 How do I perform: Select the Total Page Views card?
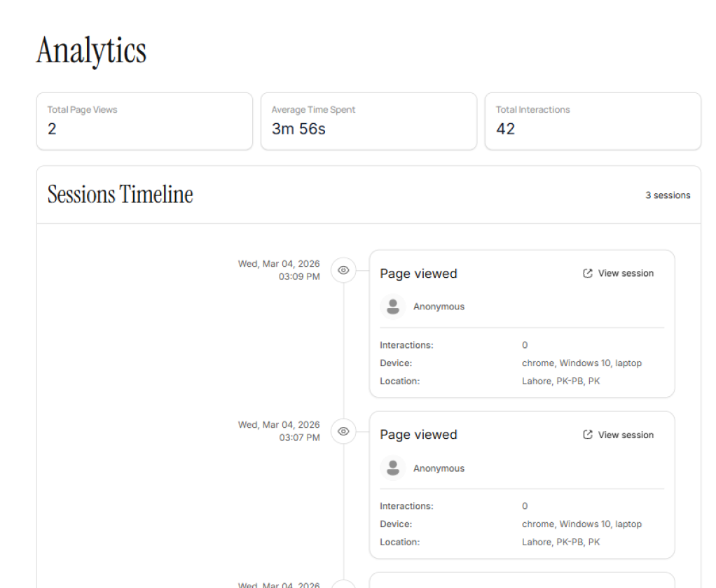click(144, 121)
